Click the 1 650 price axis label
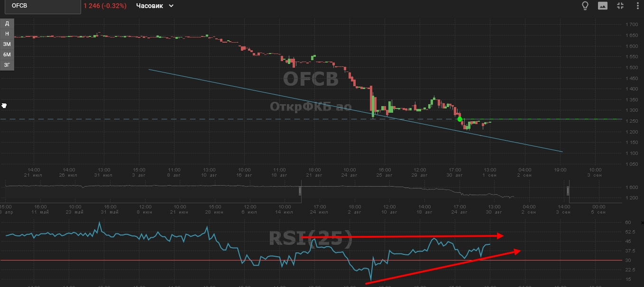Image resolution: width=644 pixels, height=287 pixels. [631, 36]
